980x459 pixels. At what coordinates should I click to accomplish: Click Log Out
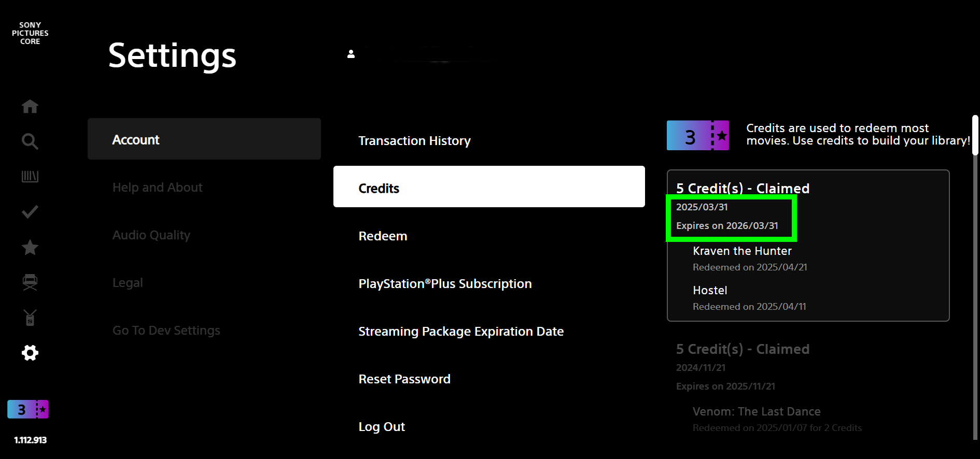coord(382,427)
